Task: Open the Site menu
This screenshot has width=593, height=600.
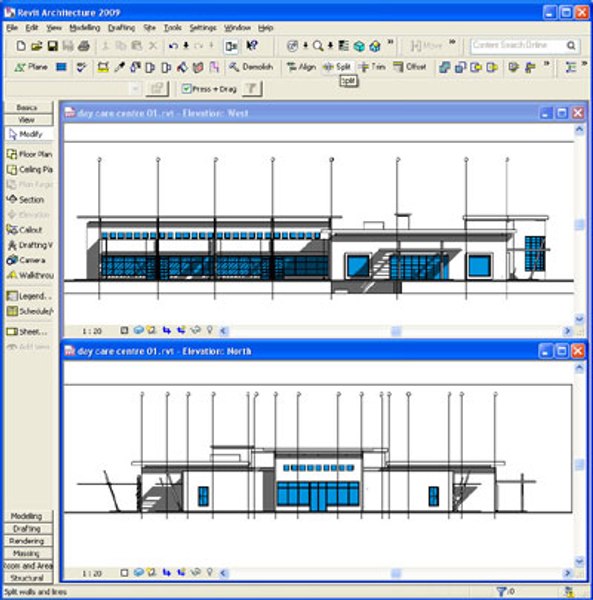Action: pos(150,28)
